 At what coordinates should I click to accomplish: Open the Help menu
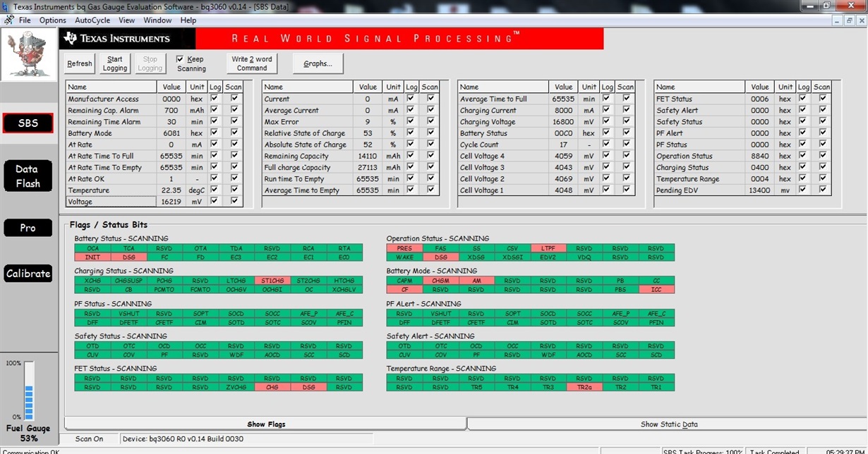(188, 20)
